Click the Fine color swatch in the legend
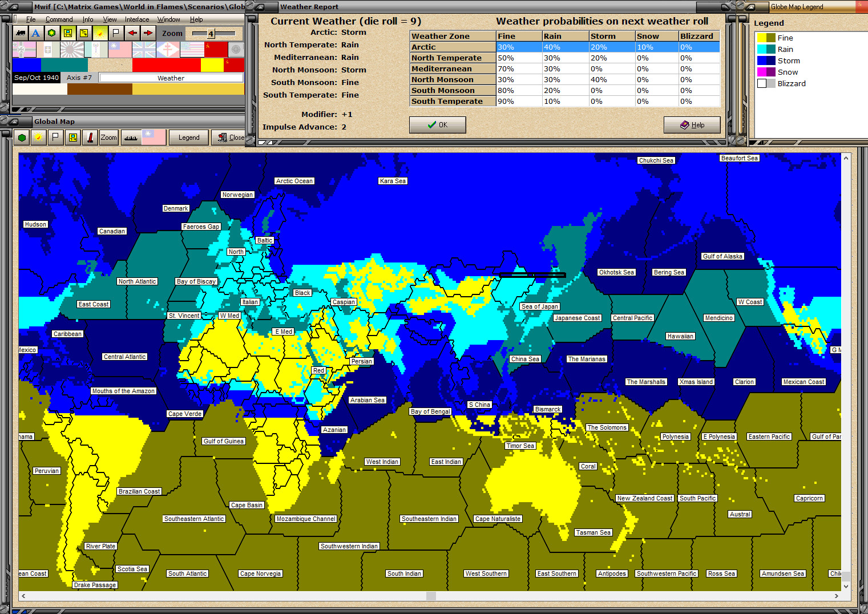868x614 pixels. (x=766, y=38)
